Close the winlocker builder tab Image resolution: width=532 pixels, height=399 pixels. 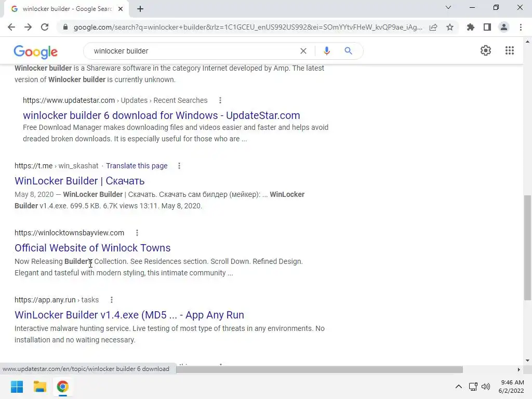point(121,9)
